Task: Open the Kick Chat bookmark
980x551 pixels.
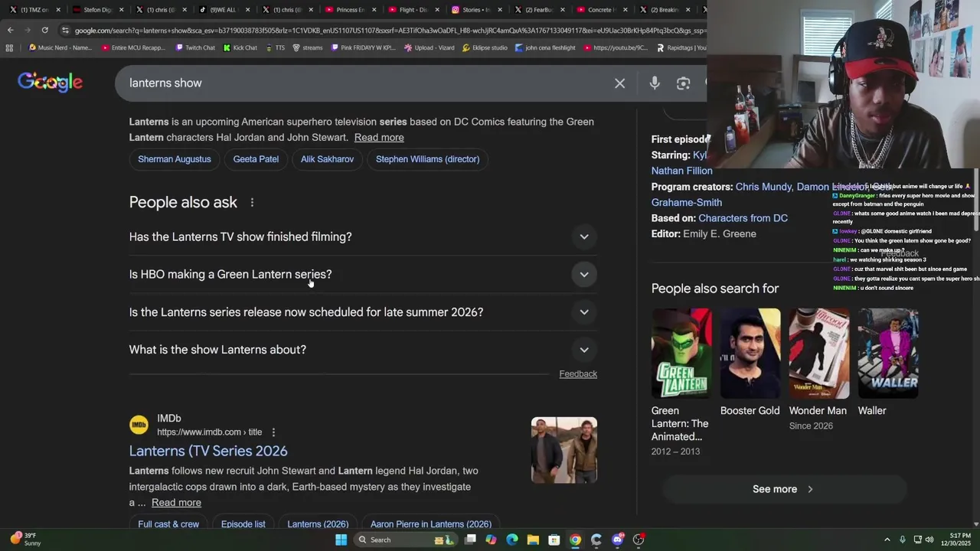Action: point(240,47)
